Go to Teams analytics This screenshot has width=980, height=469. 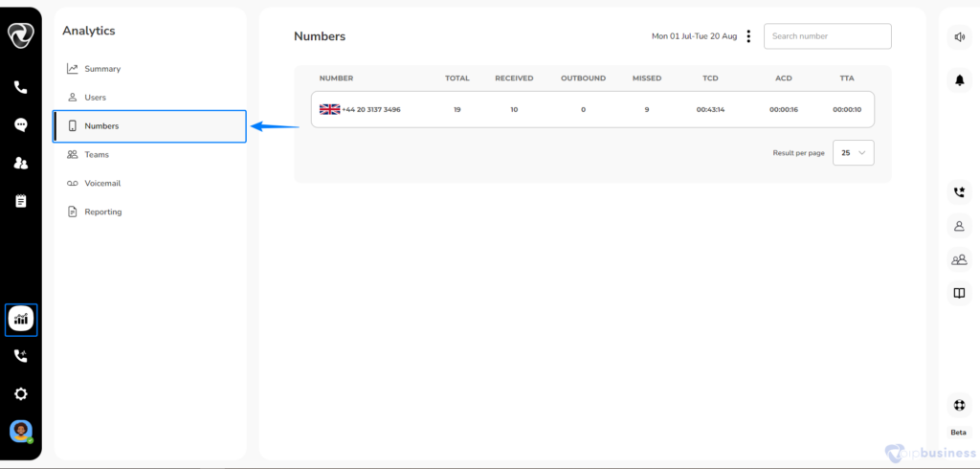[x=97, y=154]
